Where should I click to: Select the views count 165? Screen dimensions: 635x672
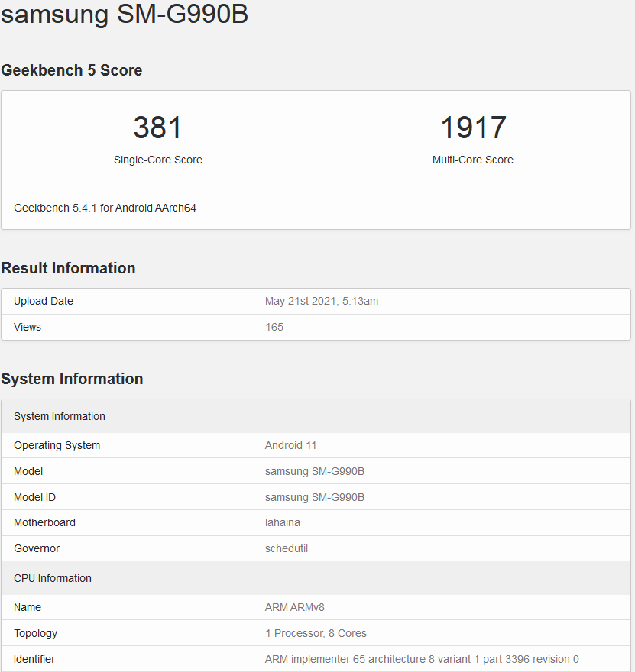pos(274,327)
